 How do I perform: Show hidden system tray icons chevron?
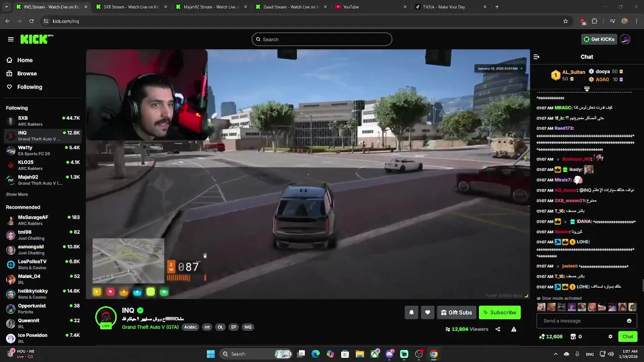click(x=556, y=354)
